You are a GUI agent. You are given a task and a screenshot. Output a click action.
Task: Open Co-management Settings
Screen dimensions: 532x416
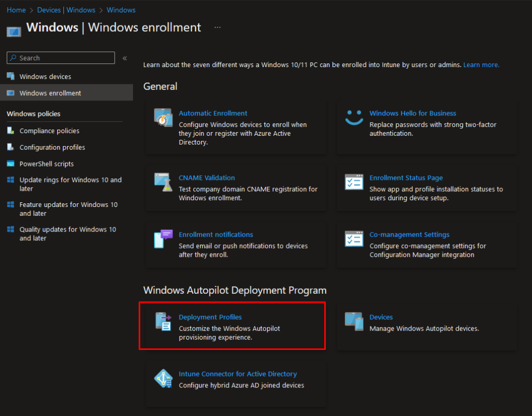409,235
